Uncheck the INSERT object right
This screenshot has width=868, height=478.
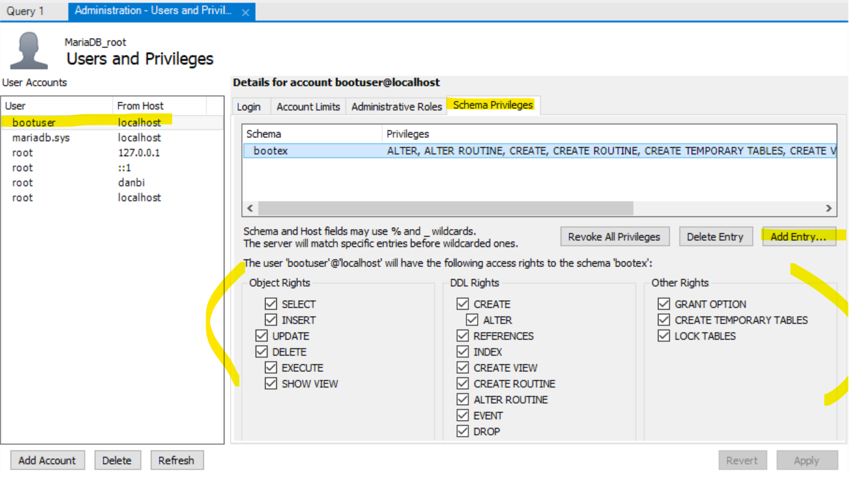click(271, 319)
